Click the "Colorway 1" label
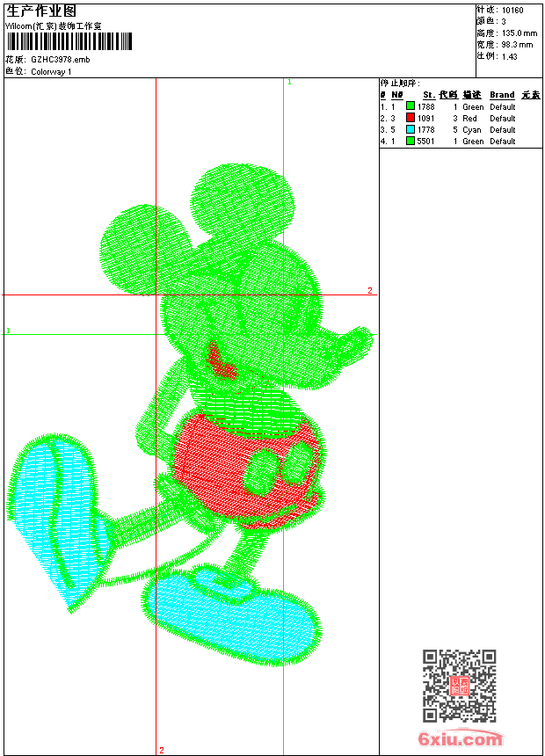This screenshot has width=545, height=756. (51, 72)
